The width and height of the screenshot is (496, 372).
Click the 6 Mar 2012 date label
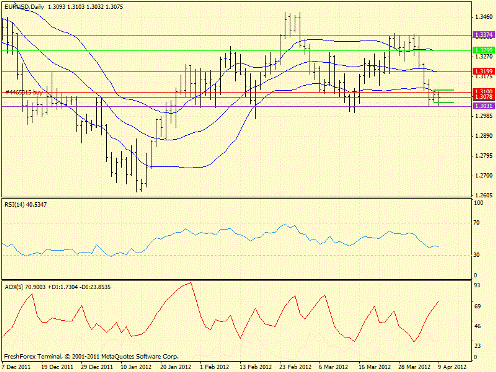coord(334,367)
